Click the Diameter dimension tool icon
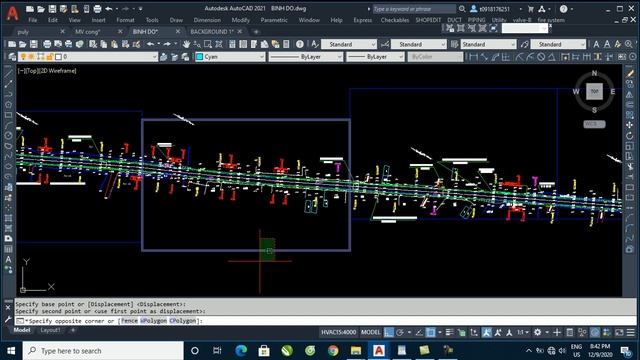This screenshot has height=360, width=640. 541,57
